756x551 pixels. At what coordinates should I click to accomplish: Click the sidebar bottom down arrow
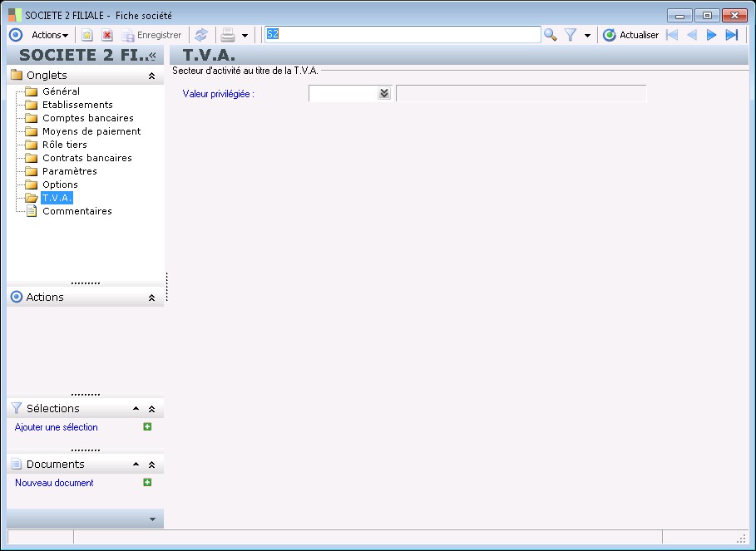[152, 519]
